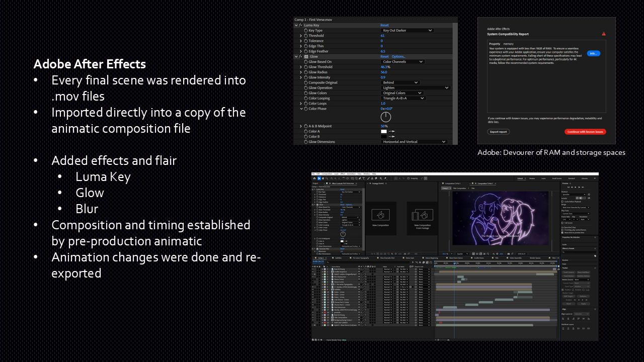The image size is (644, 362).
Task: Click Color B black swatch in enlarged panel
Action: click(384, 136)
